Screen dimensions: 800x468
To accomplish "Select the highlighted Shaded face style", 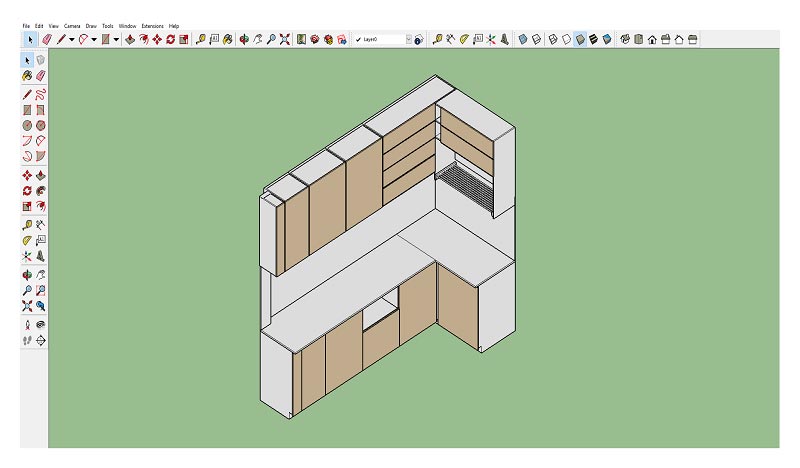I will 580,39.
